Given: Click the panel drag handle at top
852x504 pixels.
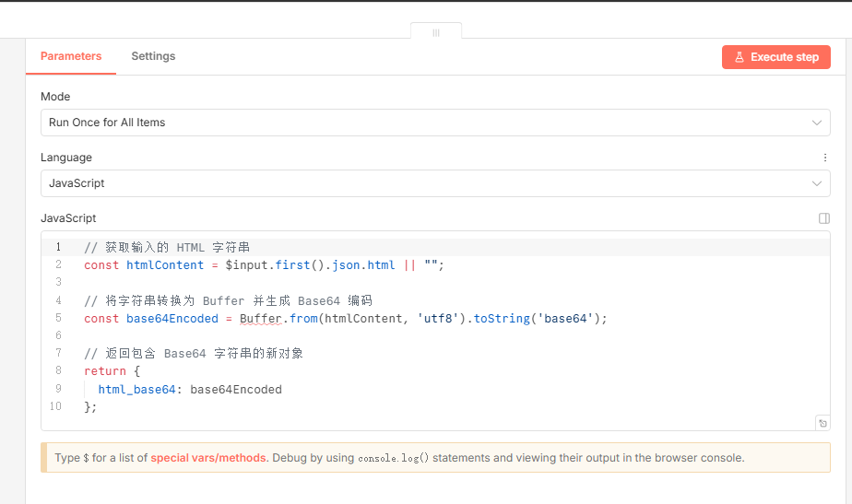Looking at the screenshot, I should coord(435,32).
